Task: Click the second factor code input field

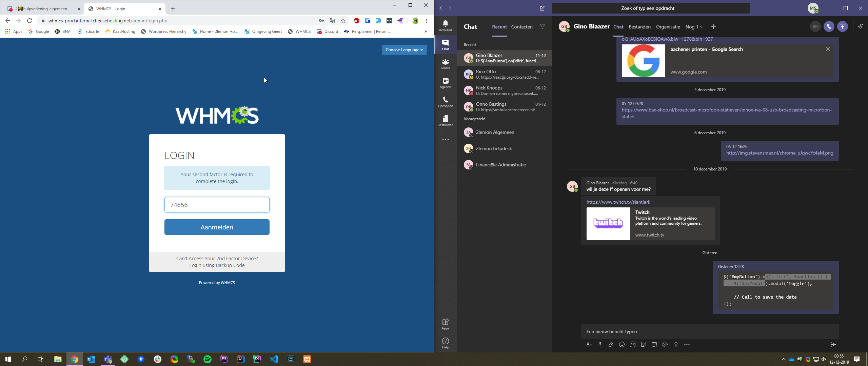Action: point(217,205)
